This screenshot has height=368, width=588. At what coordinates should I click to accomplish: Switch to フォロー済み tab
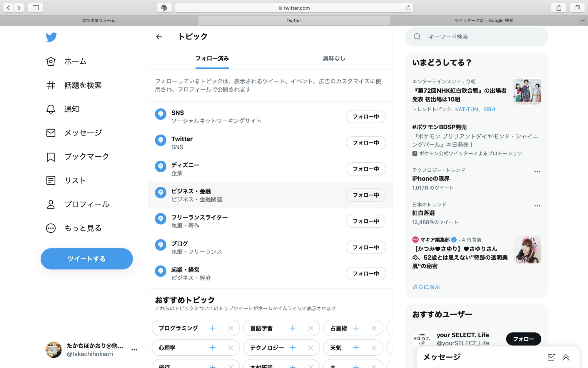click(212, 58)
